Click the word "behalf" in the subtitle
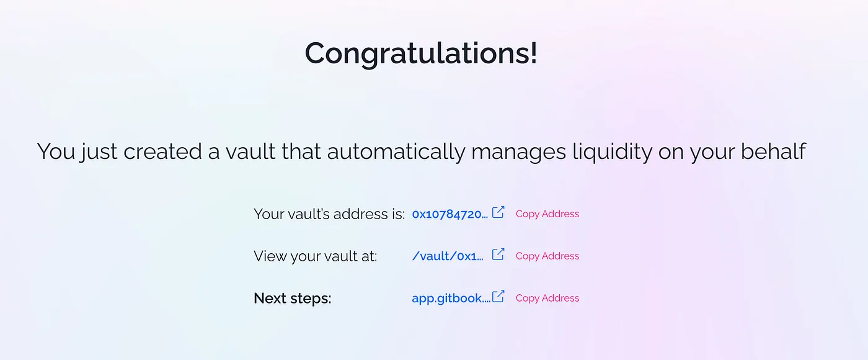Image resolution: width=868 pixels, height=360 pixels. tap(773, 151)
